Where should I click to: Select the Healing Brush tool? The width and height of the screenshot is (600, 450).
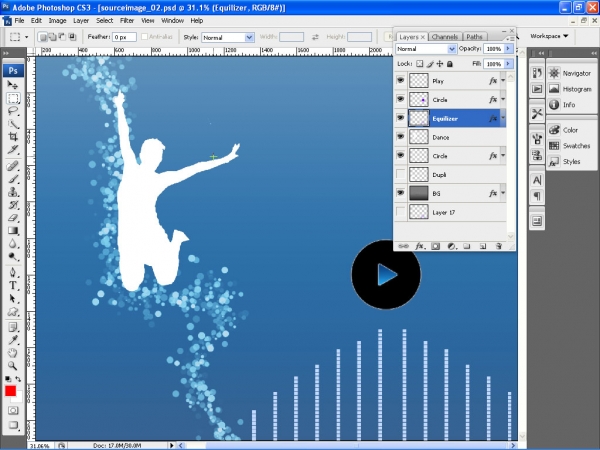point(13,165)
